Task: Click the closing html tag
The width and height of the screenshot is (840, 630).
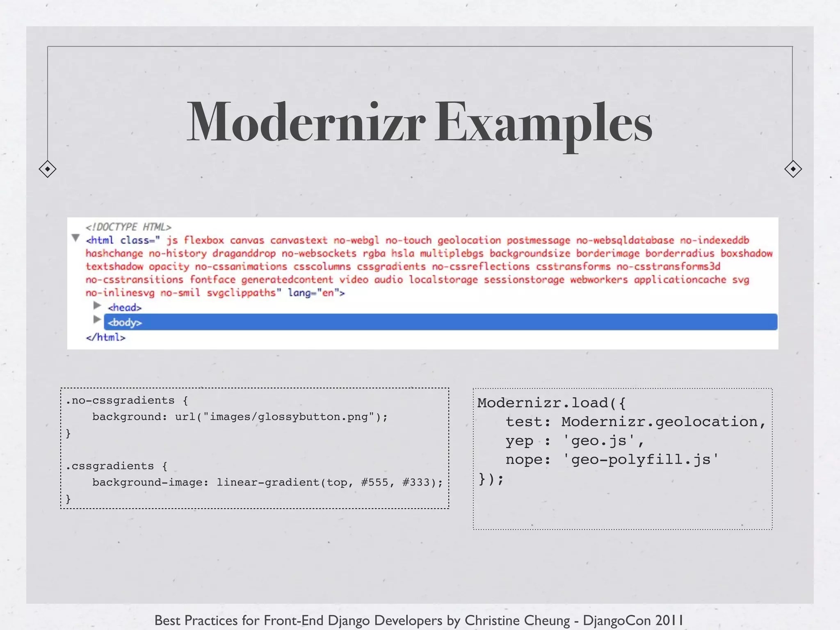Action: click(x=105, y=337)
